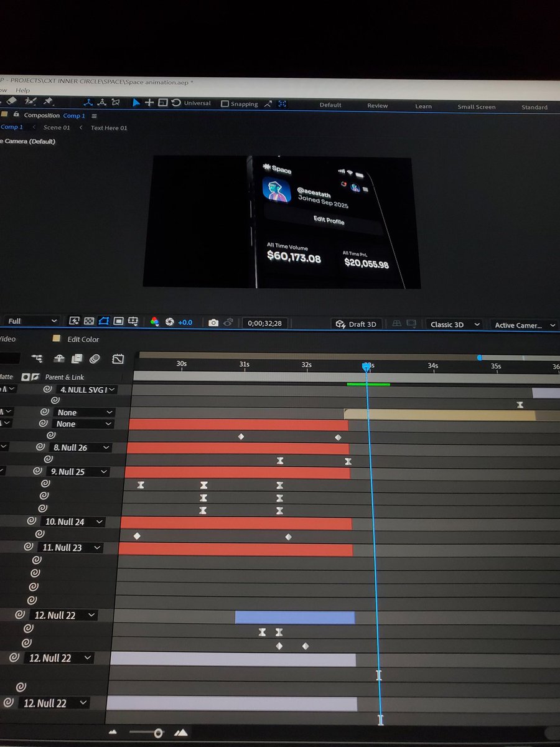Switch to the Review workspace
The height and width of the screenshot is (747, 560).
(378, 106)
